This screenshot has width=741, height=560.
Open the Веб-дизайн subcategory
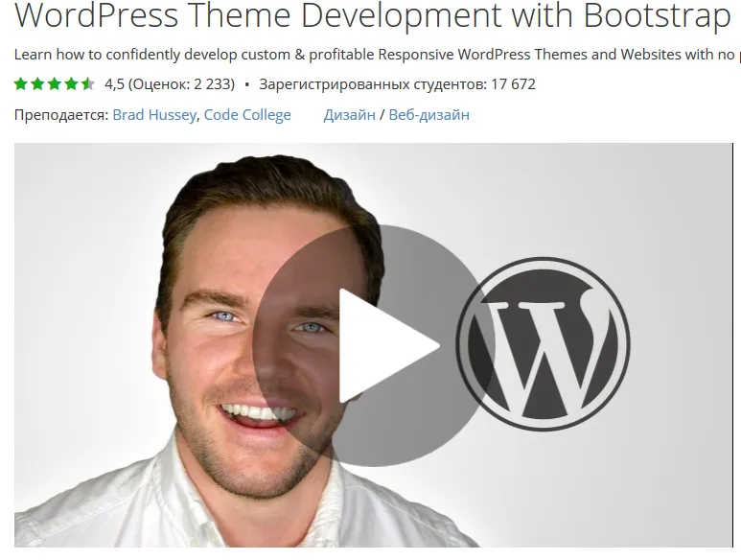(428, 115)
